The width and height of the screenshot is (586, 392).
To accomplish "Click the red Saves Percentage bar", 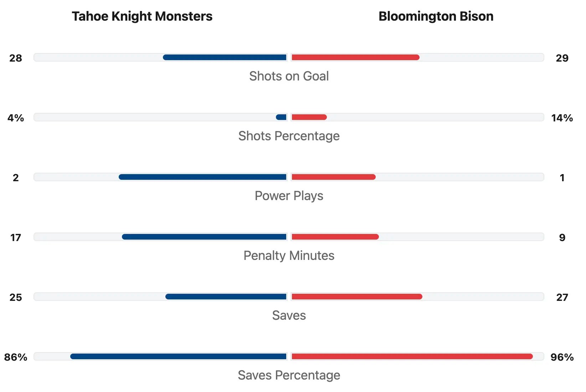I will 412,356.
